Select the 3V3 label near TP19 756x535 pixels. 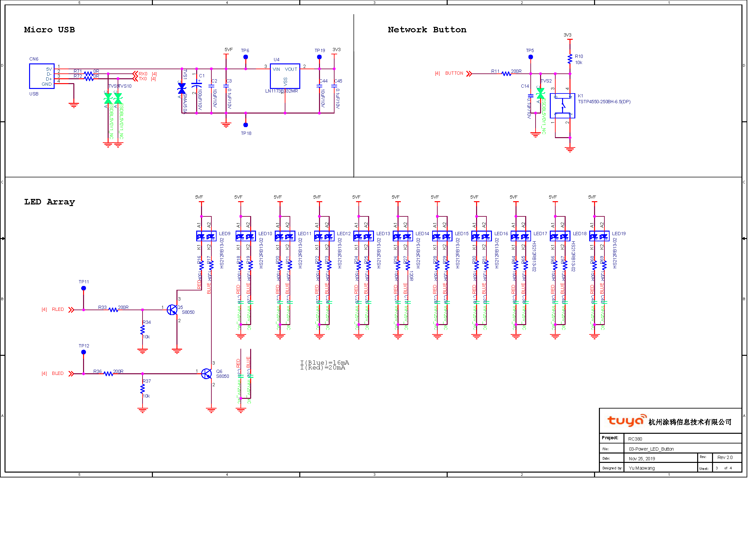336,50
